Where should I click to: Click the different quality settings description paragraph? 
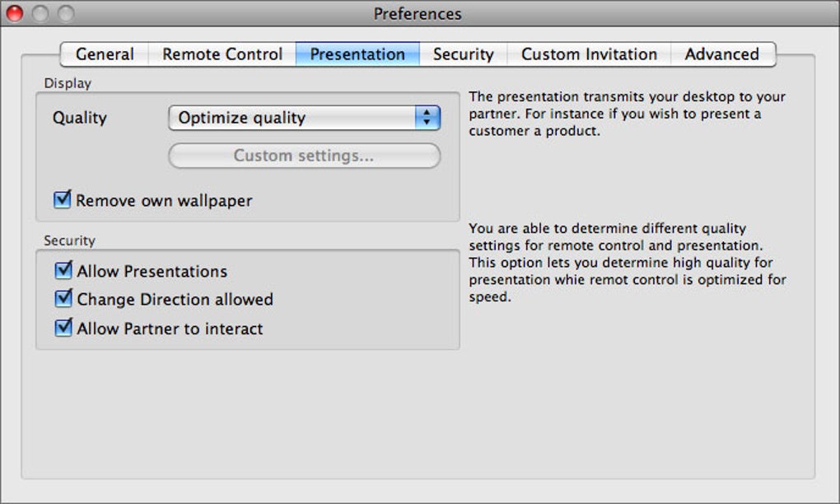627,263
